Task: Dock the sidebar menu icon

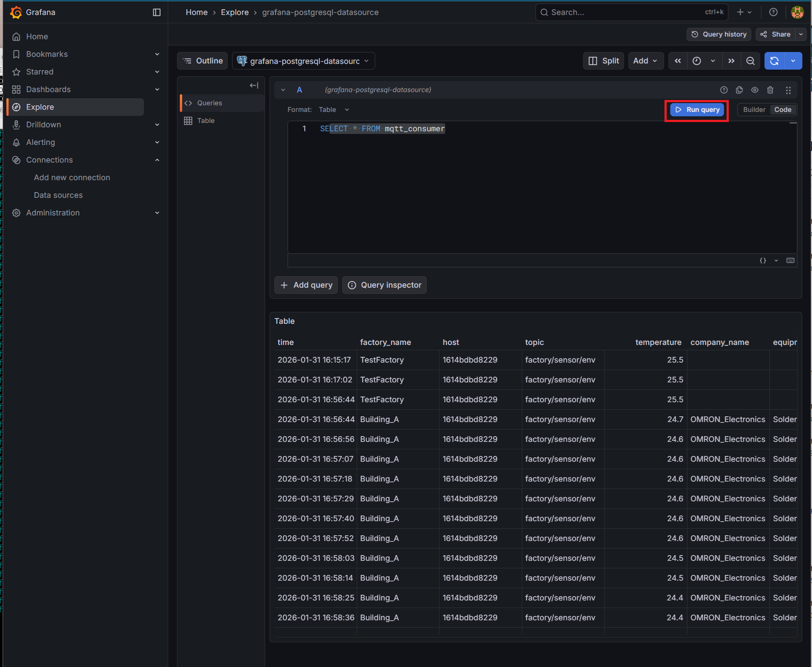Action: point(157,12)
